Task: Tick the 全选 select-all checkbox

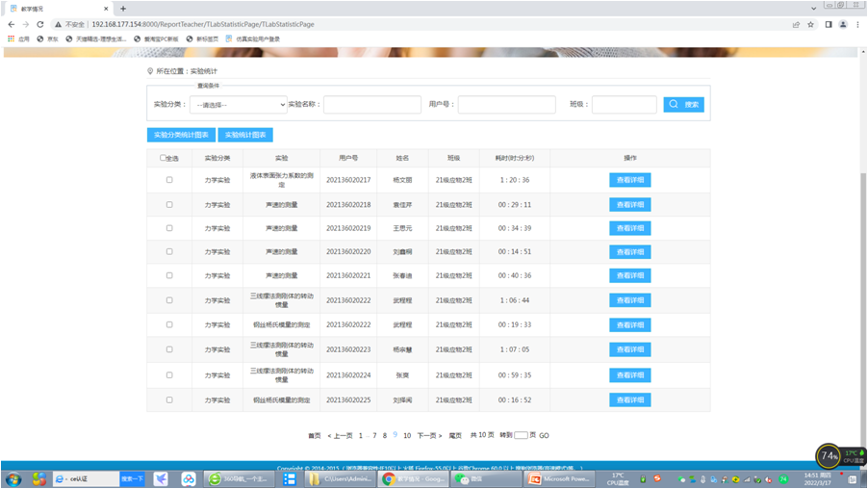Action: 163,158
